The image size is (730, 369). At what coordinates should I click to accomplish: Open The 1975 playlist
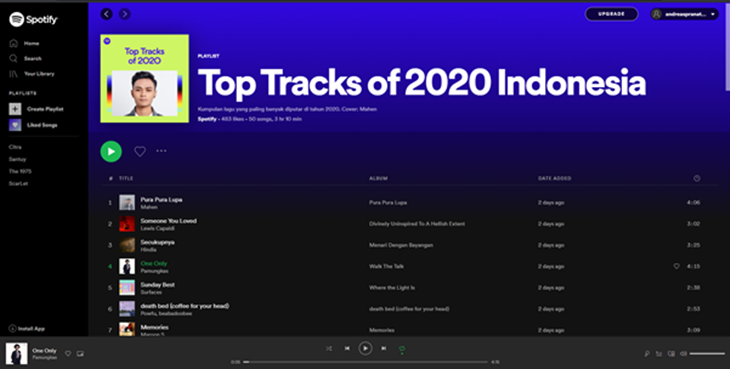[x=20, y=171]
